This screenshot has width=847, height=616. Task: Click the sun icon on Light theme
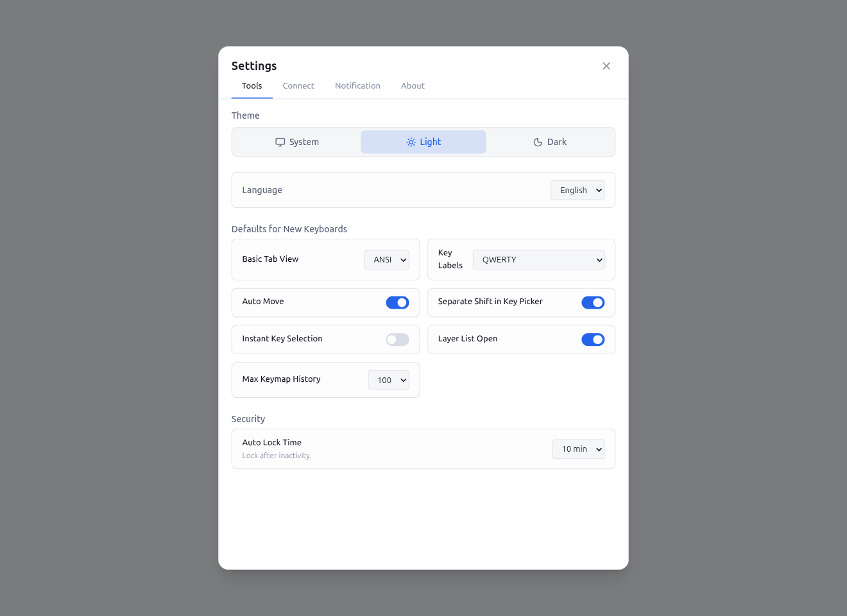coord(410,141)
